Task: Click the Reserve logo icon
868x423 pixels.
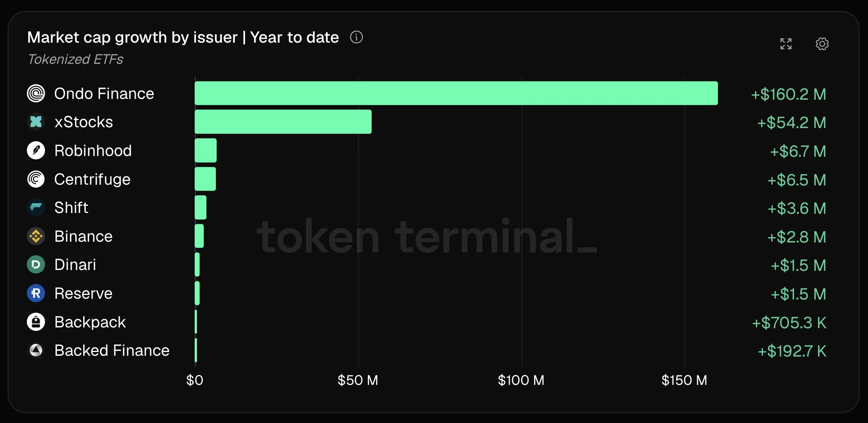Action: 36,293
